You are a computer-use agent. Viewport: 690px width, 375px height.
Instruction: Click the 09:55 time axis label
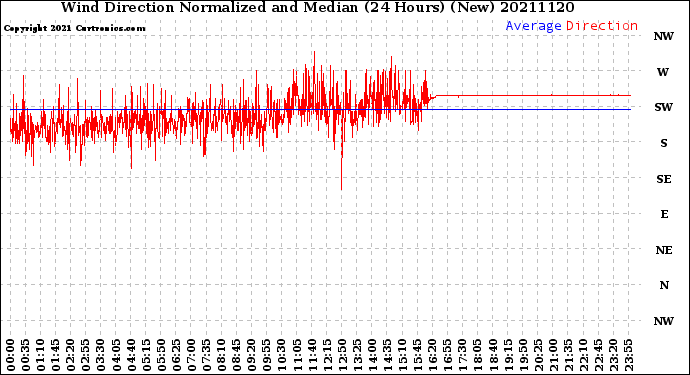267,355
